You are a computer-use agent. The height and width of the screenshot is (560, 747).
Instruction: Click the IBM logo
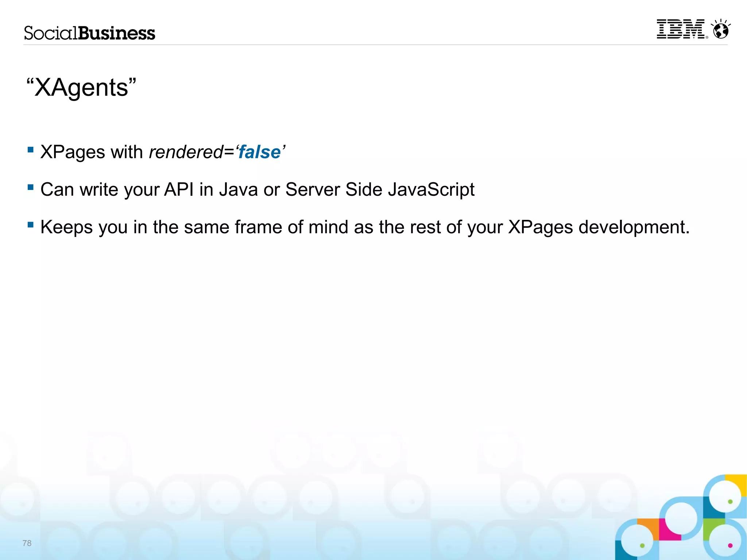point(682,29)
